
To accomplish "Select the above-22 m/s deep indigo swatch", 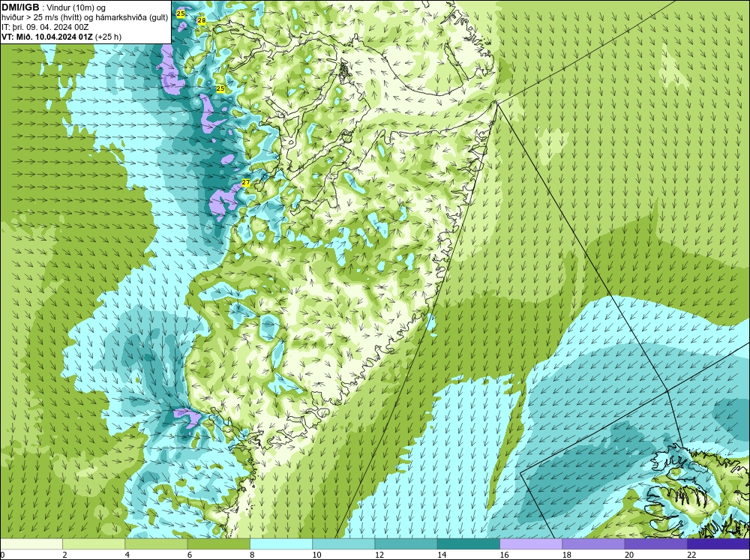I will (718, 544).
